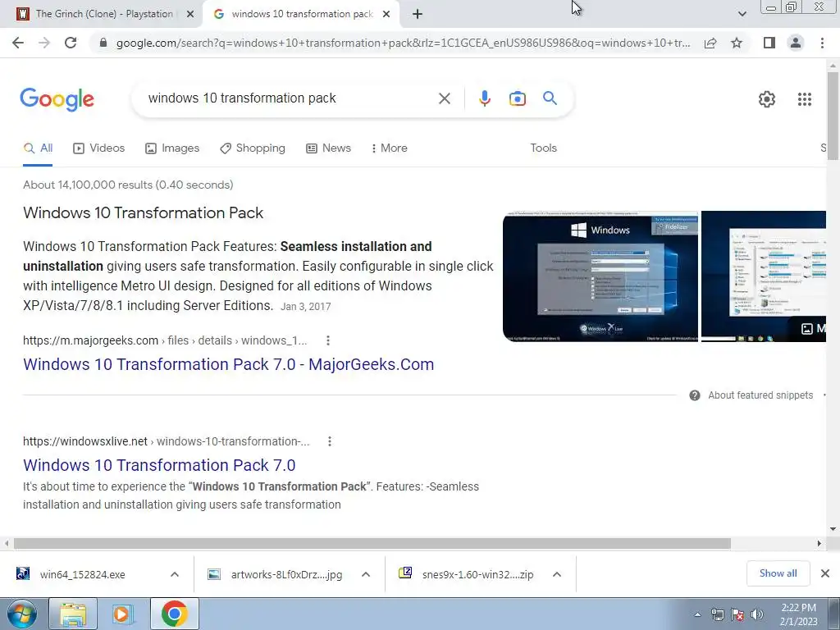Switch to News results

click(328, 148)
